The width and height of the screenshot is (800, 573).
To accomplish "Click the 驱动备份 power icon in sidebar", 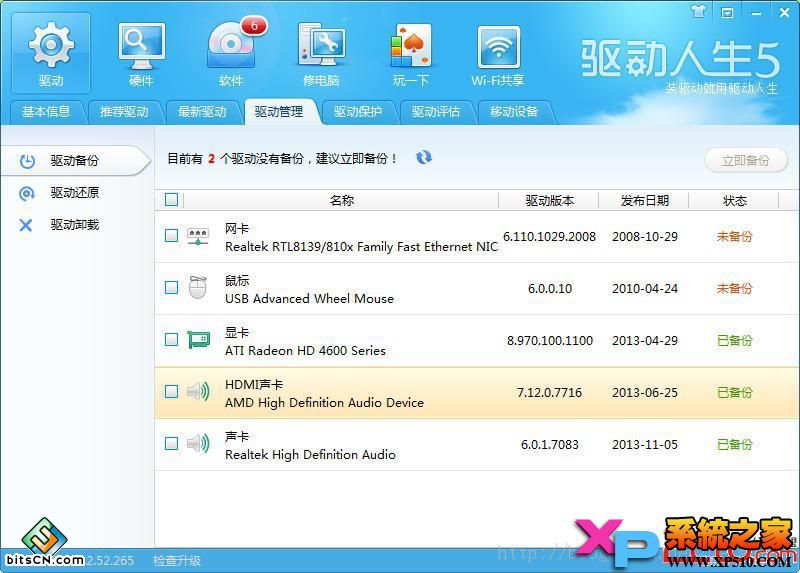I will coord(27,161).
